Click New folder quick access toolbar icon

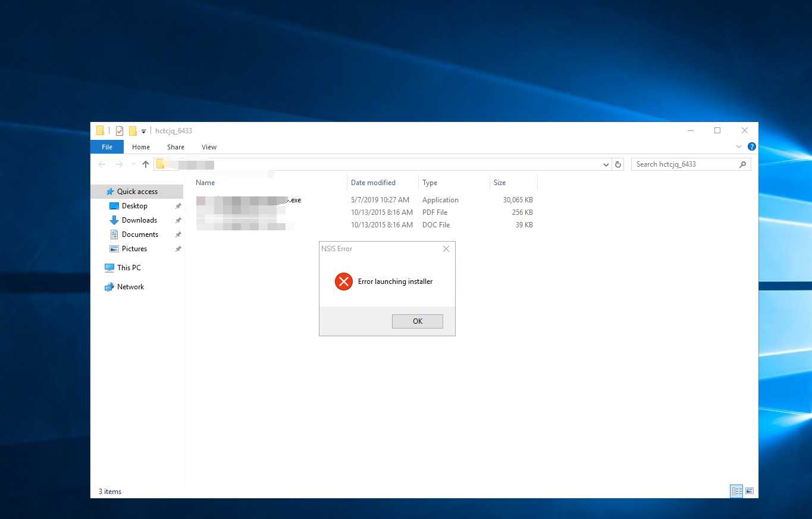tap(133, 131)
